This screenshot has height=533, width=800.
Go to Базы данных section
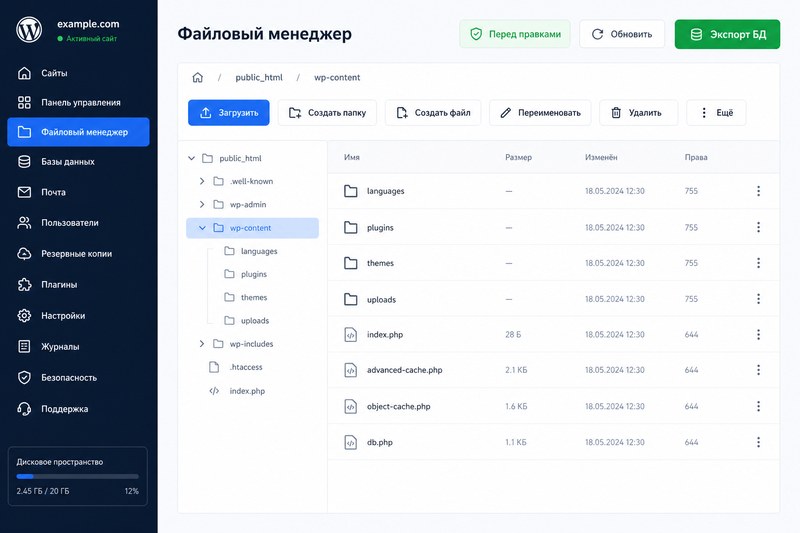(x=78, y=162)
